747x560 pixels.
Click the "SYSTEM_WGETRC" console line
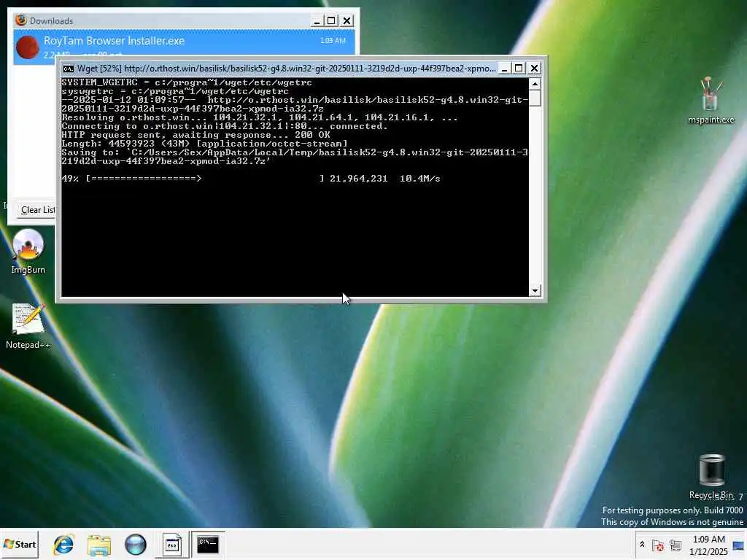[187, 82]
